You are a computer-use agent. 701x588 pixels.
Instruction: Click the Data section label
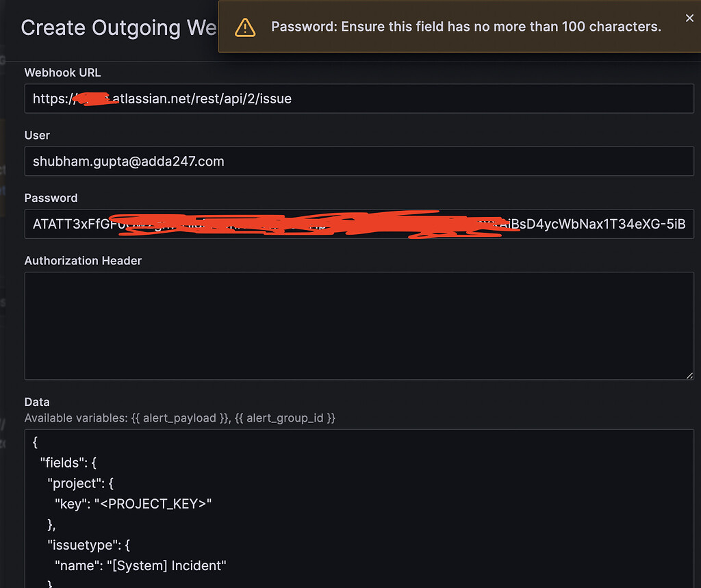[x=37, y=402]
